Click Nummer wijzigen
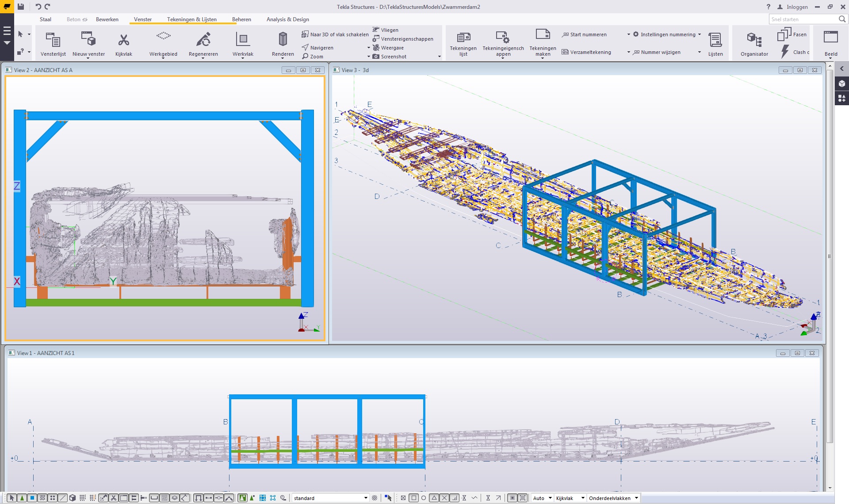The image size is (849, 504). [657, 52]
